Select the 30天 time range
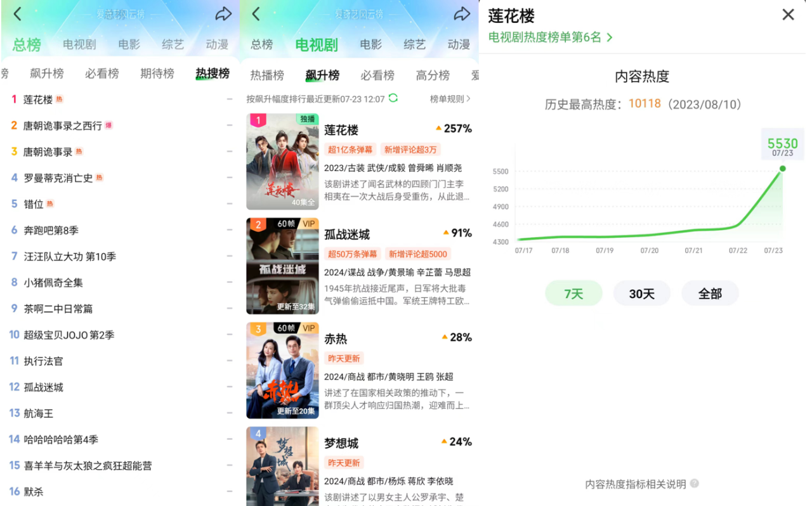Viewport: 812px width, 506px height. 641,294
